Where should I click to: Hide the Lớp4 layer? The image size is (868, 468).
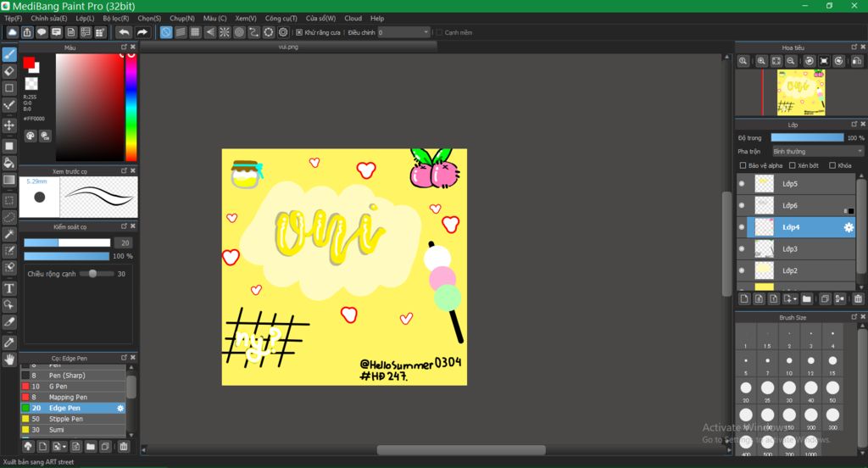click(742, 227)
